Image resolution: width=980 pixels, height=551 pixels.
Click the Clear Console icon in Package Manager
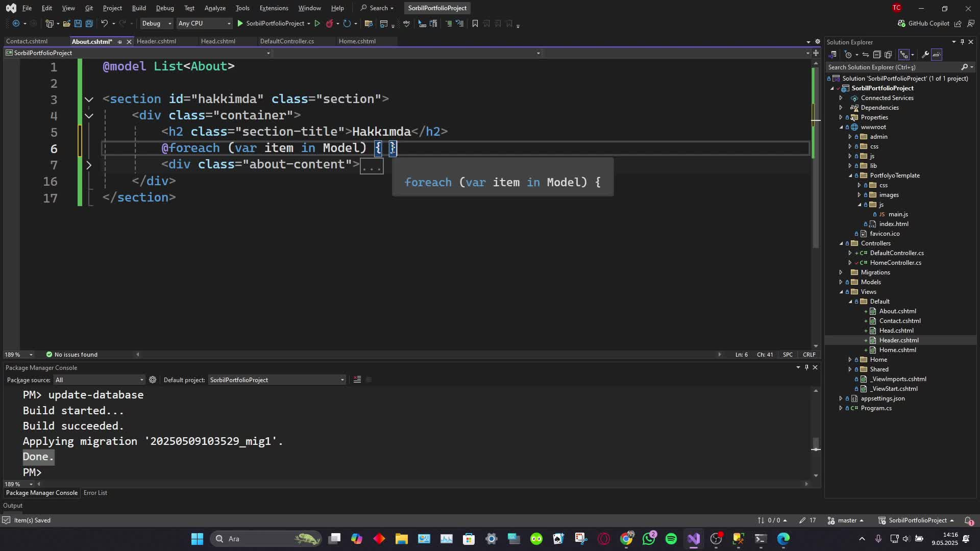pyautogui.click(x=357, y=380)
